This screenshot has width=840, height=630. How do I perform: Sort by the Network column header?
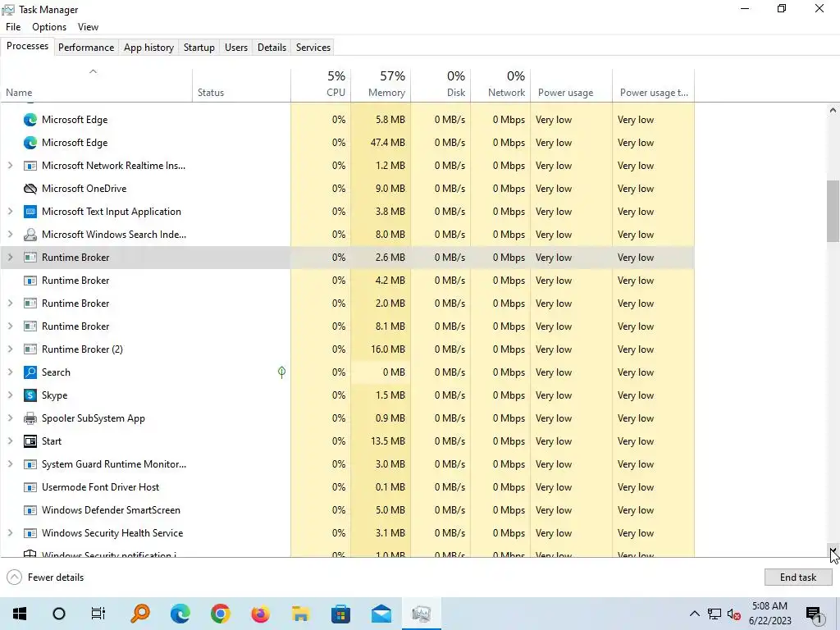[501, 85]
